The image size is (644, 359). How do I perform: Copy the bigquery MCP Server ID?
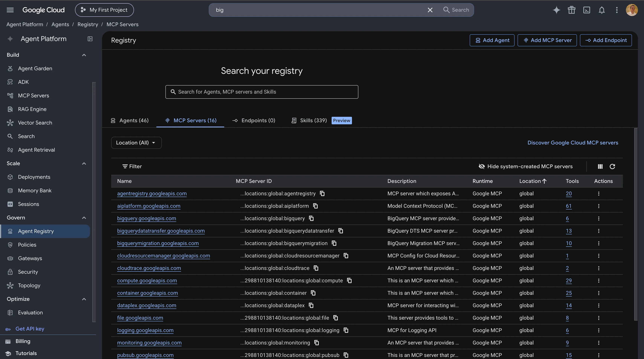pos(311,218)
